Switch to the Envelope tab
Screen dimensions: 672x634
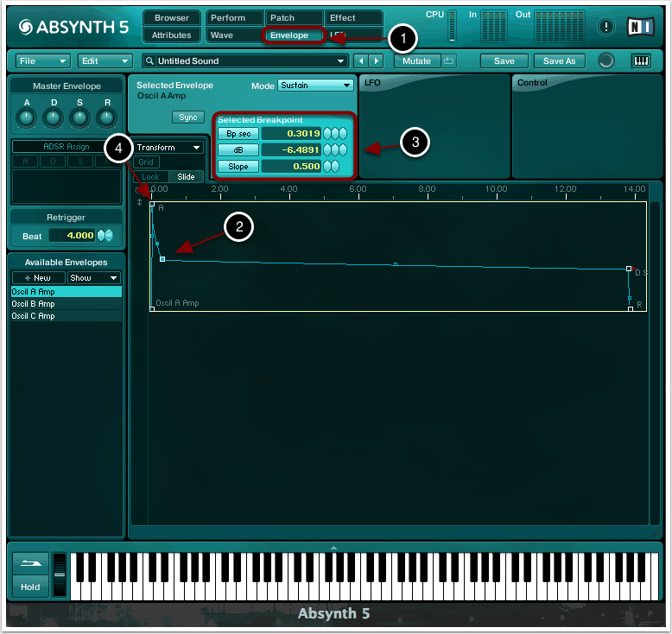294,35
